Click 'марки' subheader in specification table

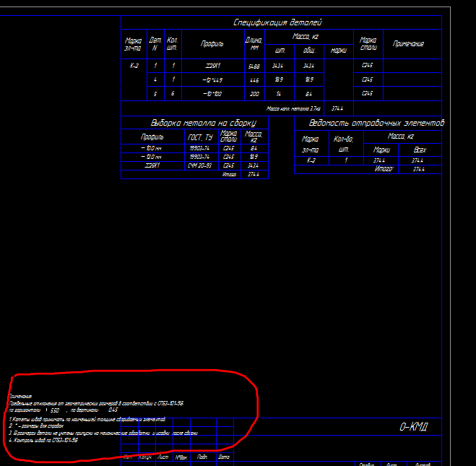(339, 51)
